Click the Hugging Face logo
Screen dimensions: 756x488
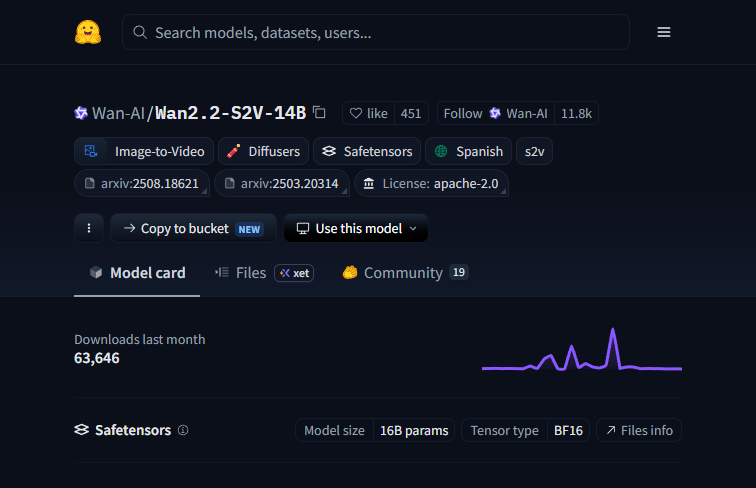click(88, 32)
